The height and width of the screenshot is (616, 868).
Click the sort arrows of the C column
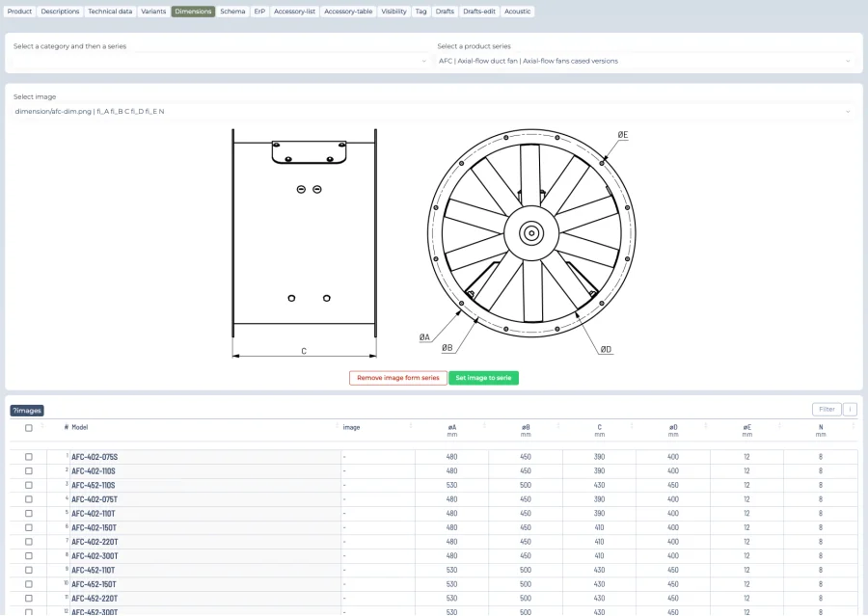(632, 426)
